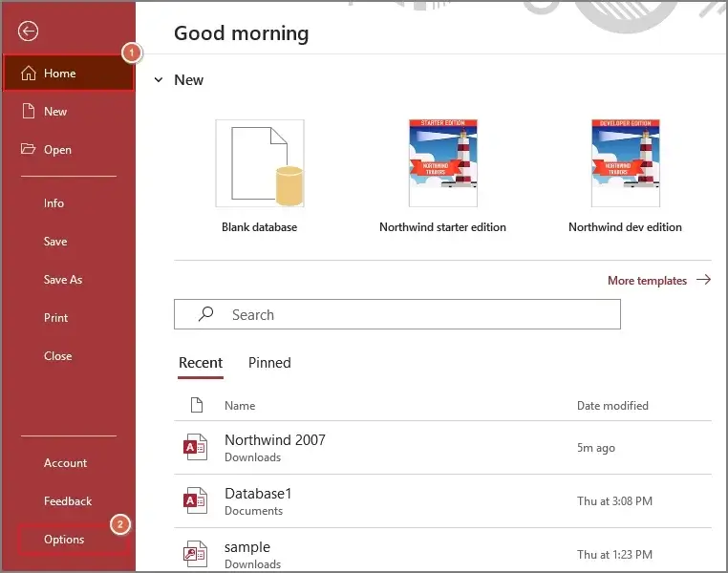Sort list by Date modified header
Image resolution: width=728 pixels, height=573 pixels.
click(612, 406)
